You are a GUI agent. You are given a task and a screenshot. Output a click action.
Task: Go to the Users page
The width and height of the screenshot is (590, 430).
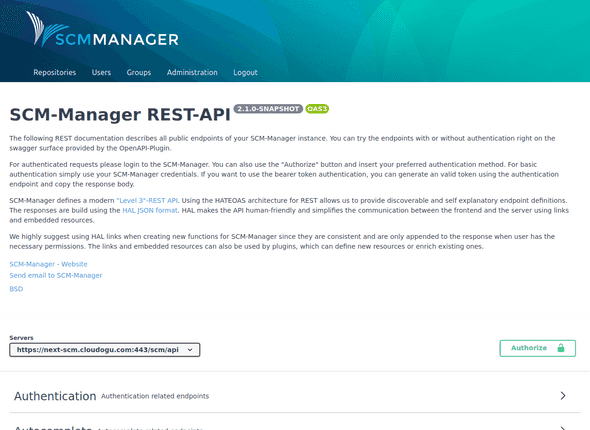101,72
